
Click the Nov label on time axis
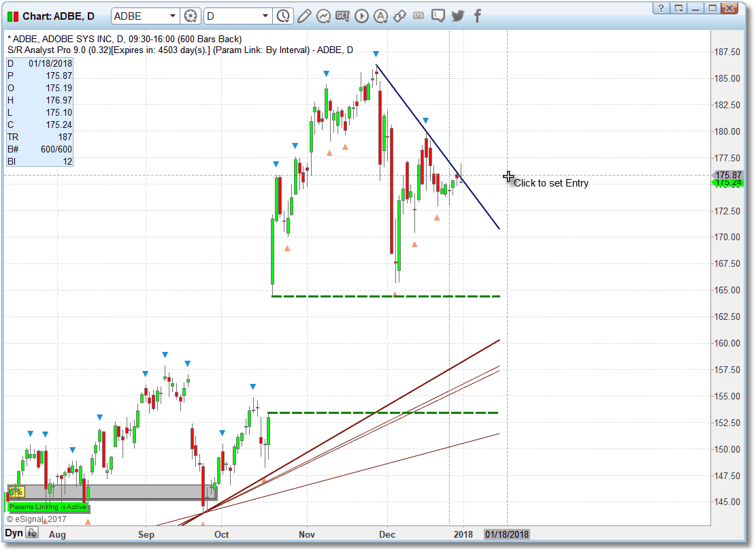click(307, 535)
